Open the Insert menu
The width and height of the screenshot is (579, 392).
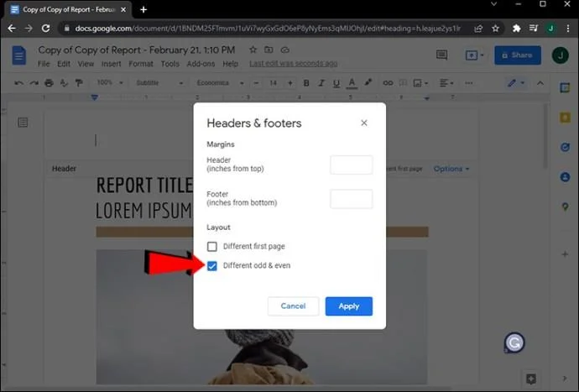111,64
